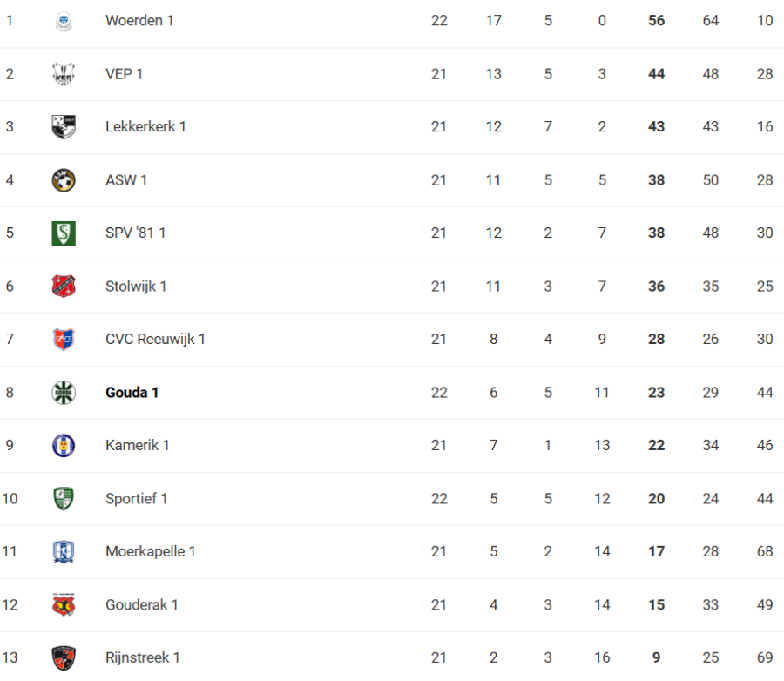Click the CVC Reeuwijk 1 team name
The width and height of the screenshot is (784, 681).
(x=155, y=340)
